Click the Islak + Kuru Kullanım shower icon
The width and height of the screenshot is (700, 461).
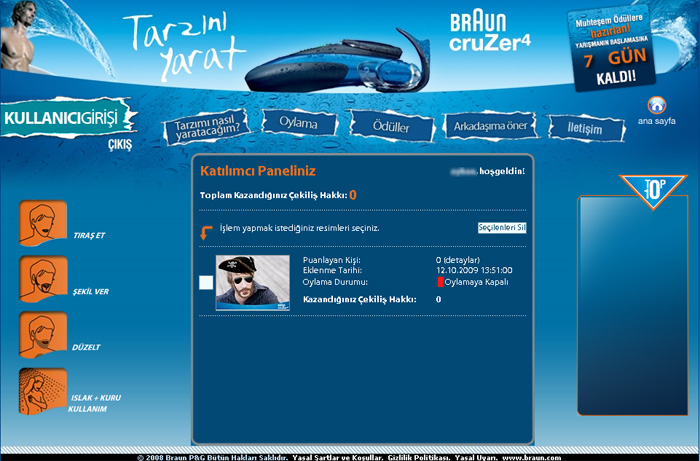43,391
